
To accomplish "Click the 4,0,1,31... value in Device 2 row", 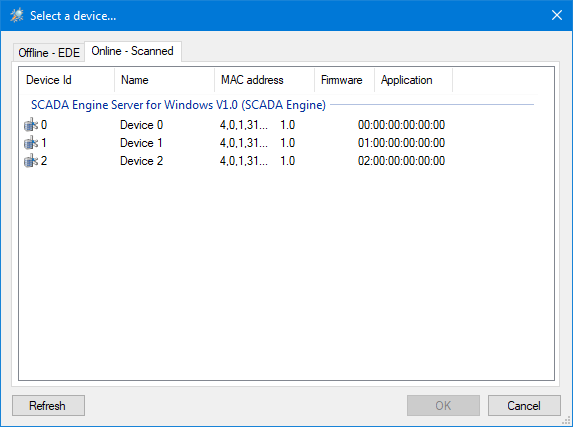I will point(244,160).
